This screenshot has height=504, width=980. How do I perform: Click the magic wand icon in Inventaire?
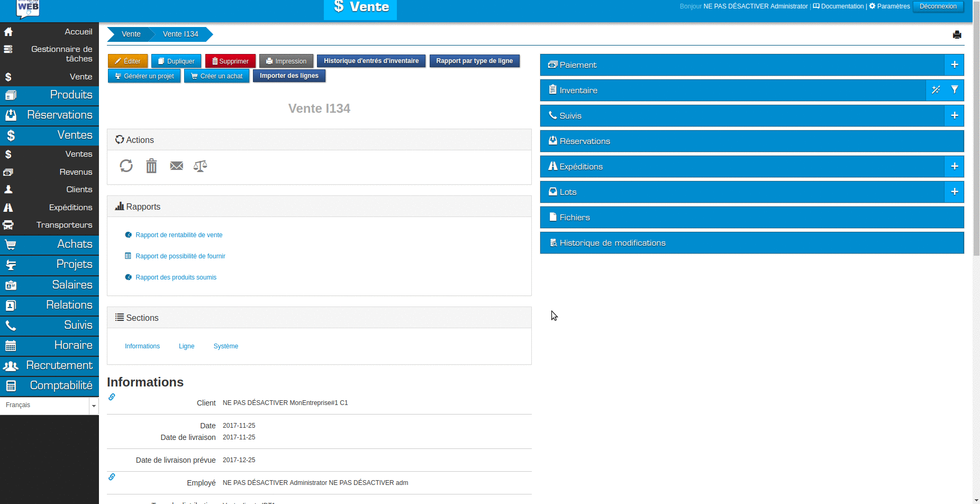coord(936,90)
